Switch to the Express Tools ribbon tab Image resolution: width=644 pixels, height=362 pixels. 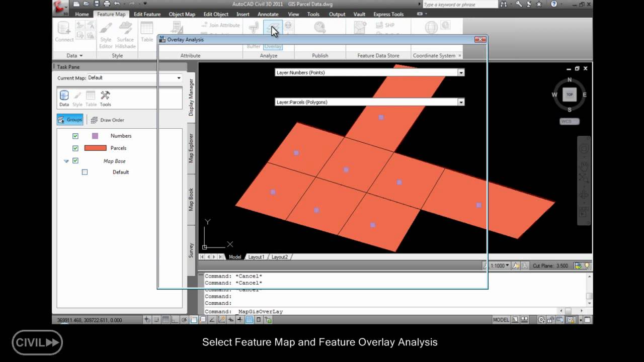pos(388,14)
